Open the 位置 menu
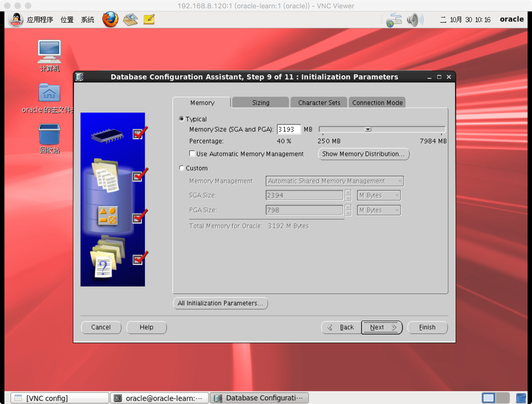The width and height of the screenshot is (532, 404). tap(67, 20)
